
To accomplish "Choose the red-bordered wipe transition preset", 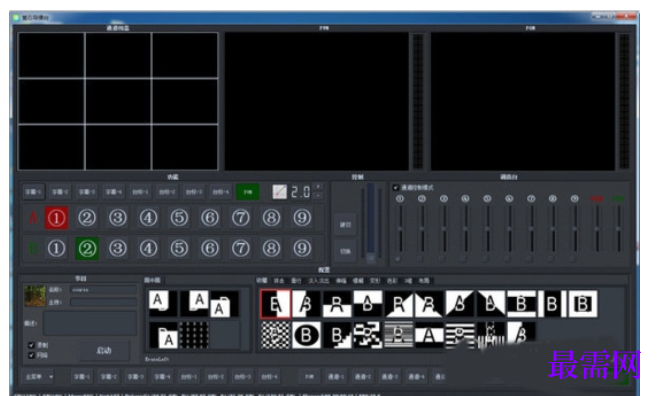I will click(276, 304).
